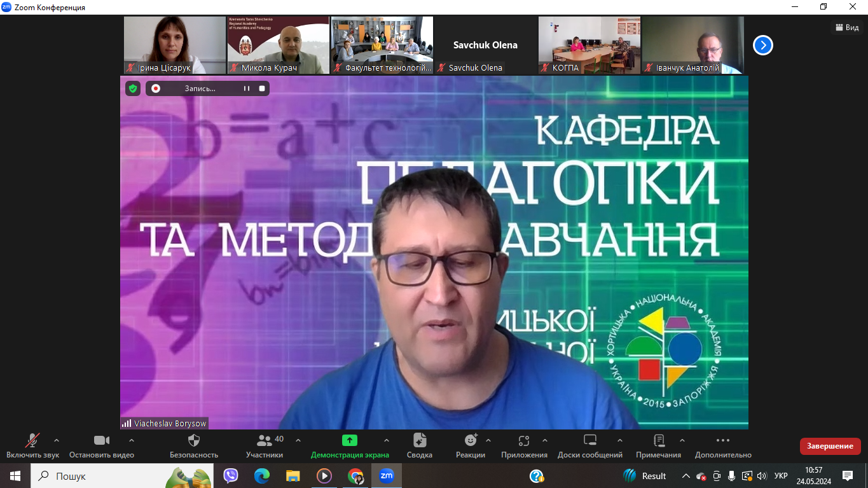
Task: Toggle camera with Остановить видео
Action: pos(102,440)
